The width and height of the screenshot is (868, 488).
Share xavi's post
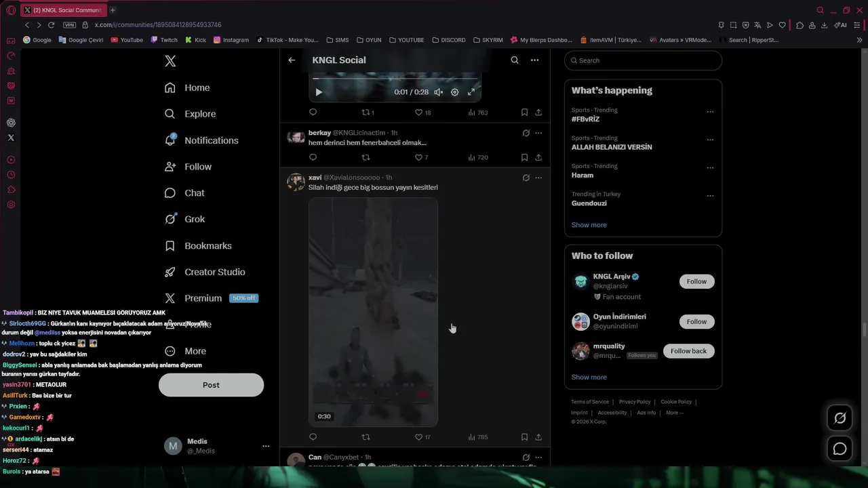click(538, 437)
